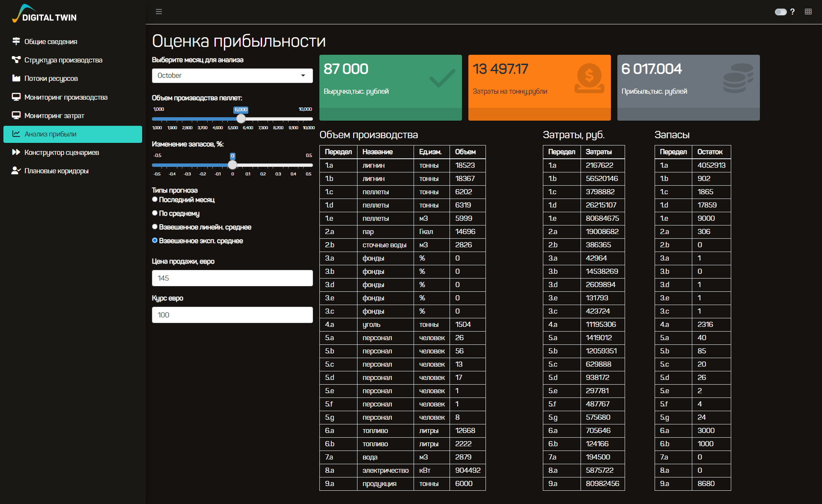The width and height of the screenshot is (822, 504).
Task: Click the user-check icon for Плановые коридоры
Action: click(16, 170)
